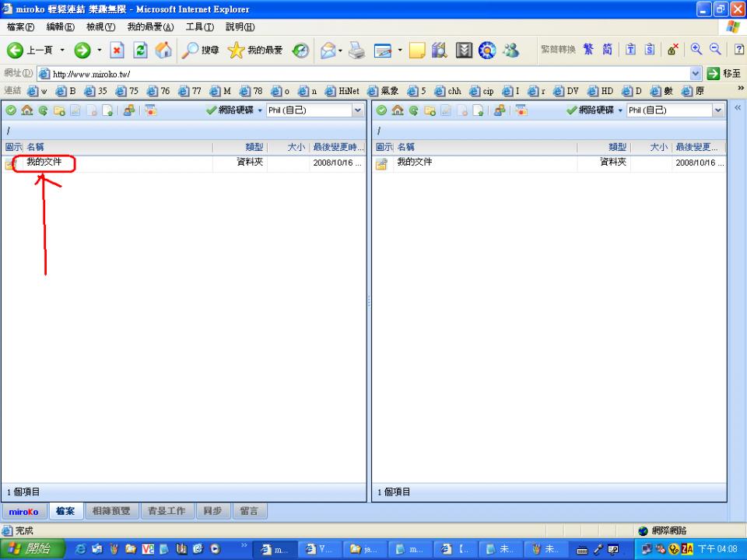Click the IE Back button
747x560 pixels.
click(x=30, y=50)
